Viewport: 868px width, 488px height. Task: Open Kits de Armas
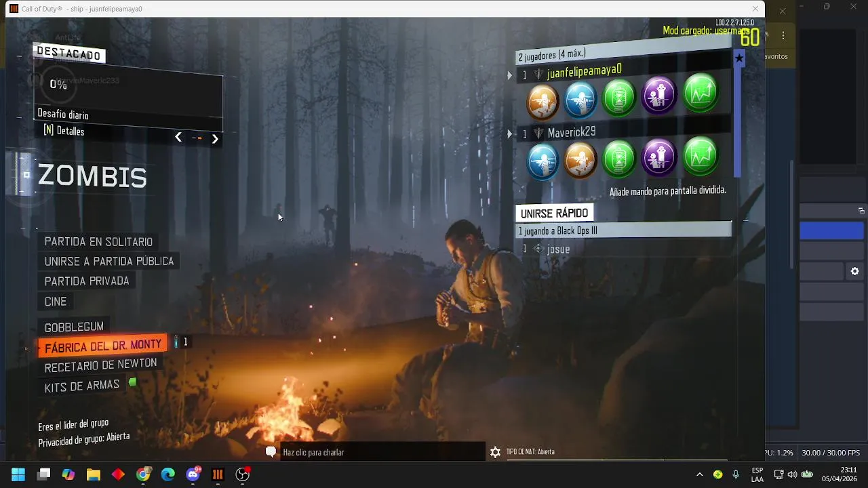pyautogui.click(x=82, y=386)
